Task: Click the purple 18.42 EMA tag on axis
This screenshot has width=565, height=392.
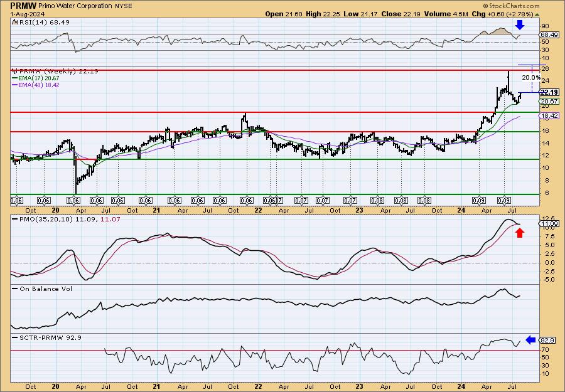Action: coord(549,115)
